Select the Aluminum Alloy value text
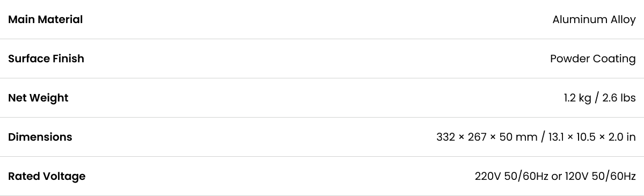This screenshot has width=644, height=196. pyautogui.click(x=594, y=20)
